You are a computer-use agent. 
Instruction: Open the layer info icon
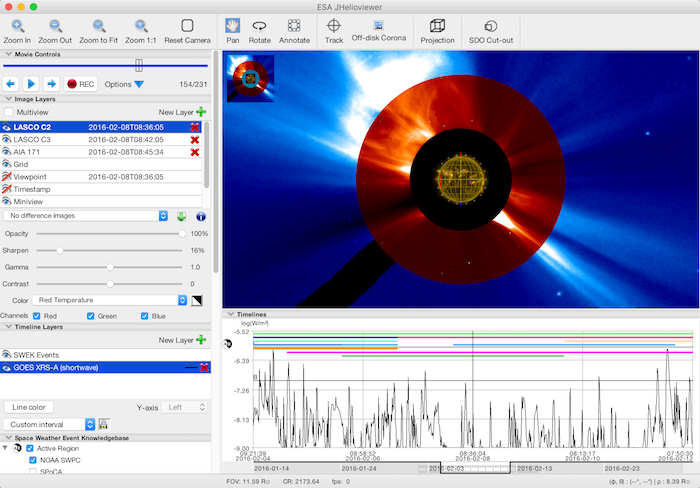click(201, 217)
